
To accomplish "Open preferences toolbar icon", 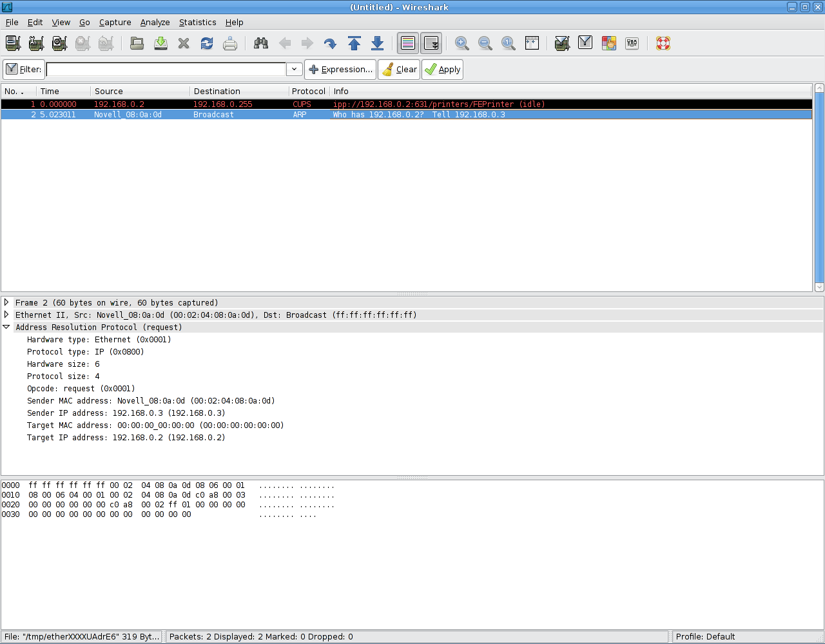I will 632,43.
